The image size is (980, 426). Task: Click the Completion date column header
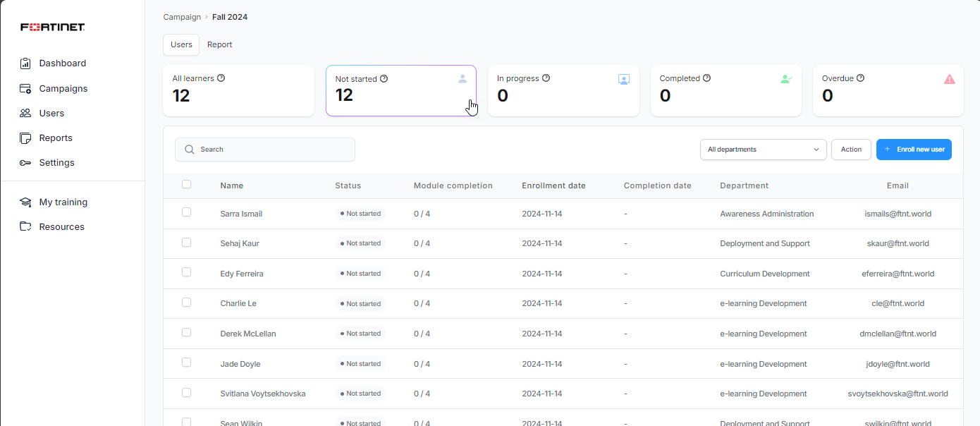[x=658, y=185]
